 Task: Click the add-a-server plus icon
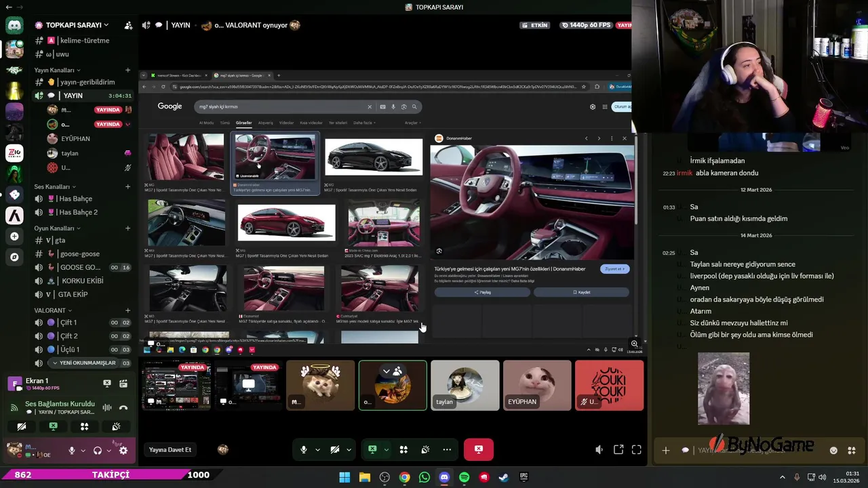[x=14, y=237]
